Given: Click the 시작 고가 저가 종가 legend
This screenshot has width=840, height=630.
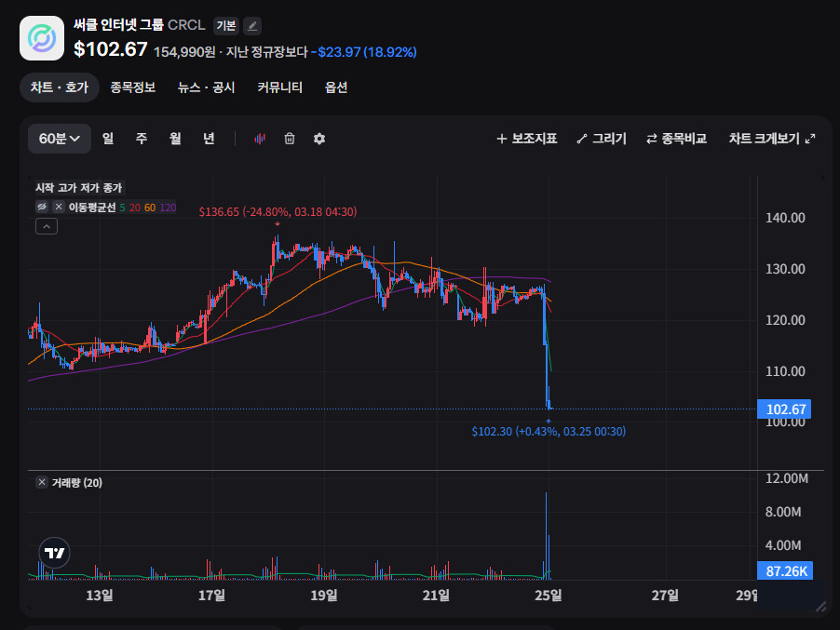Looking at the screenshot, I should [x=79, y=187].
